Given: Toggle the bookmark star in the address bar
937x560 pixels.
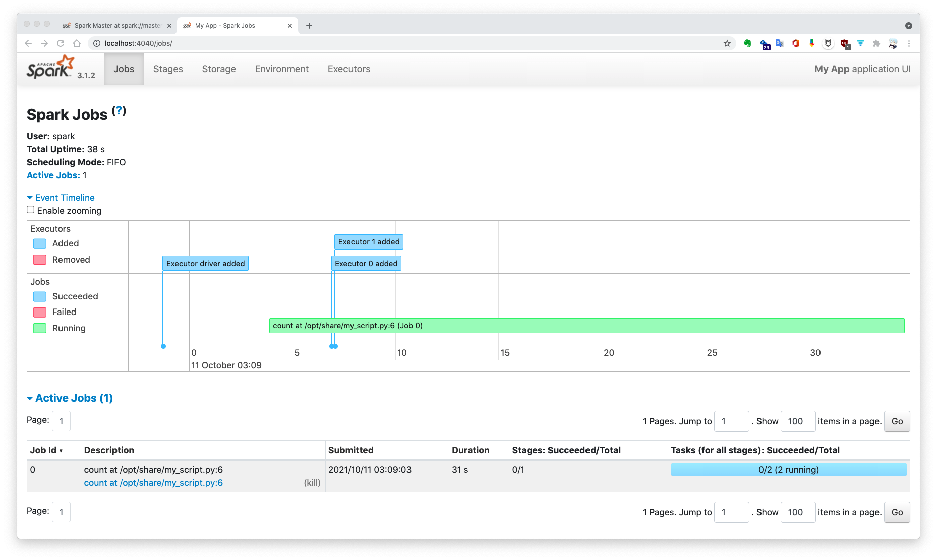Looking at the screenshot, I should (x=727, y=44).
